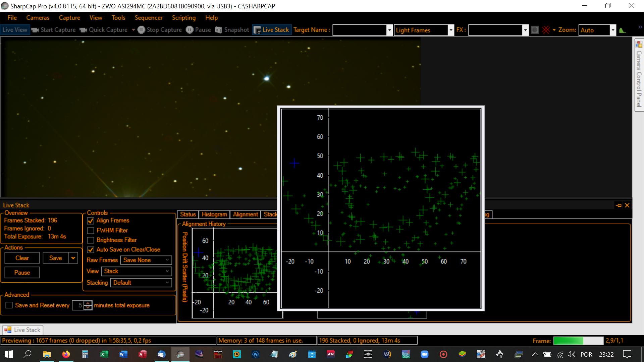Enable the FWHM Filter checkbox
Image resolution: width=644 pixels, height=362 pixels.
[91, 231]
